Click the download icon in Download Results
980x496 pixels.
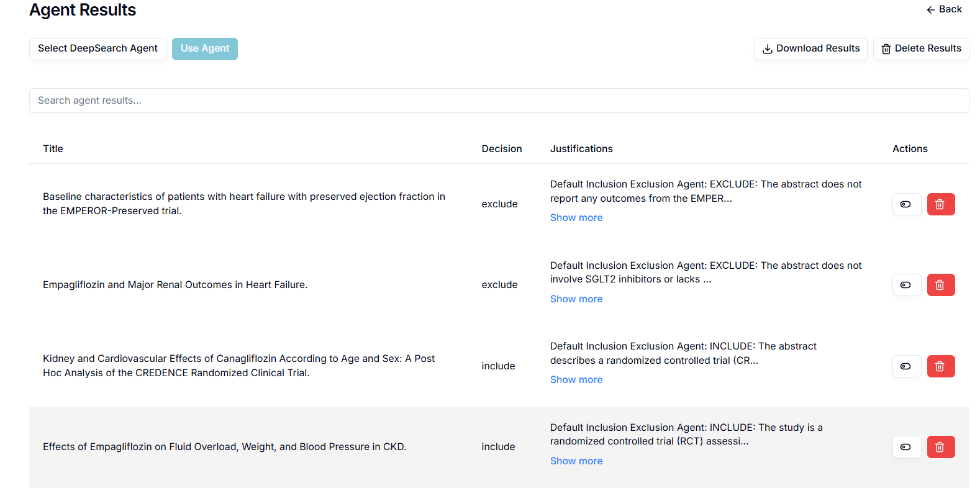(x=768, y=49)
